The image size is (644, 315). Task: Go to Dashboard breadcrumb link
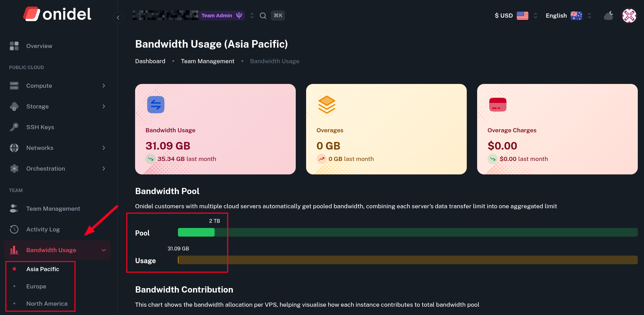150,61
